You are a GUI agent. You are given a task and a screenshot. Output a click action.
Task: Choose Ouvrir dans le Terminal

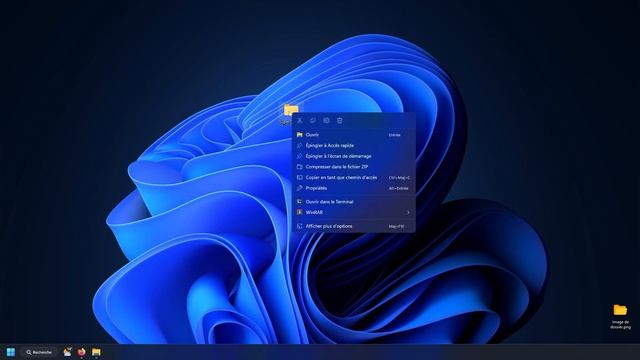[x=353, y=202]
